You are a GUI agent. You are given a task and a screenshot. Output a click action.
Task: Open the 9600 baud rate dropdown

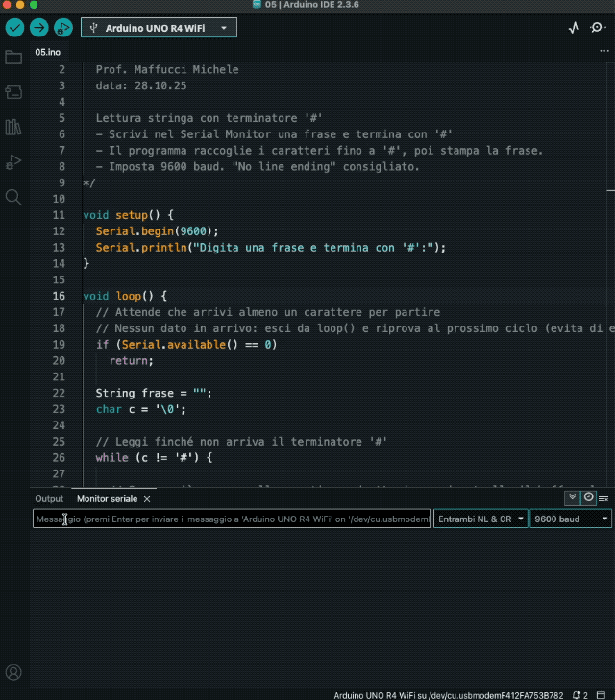point(571,519)
